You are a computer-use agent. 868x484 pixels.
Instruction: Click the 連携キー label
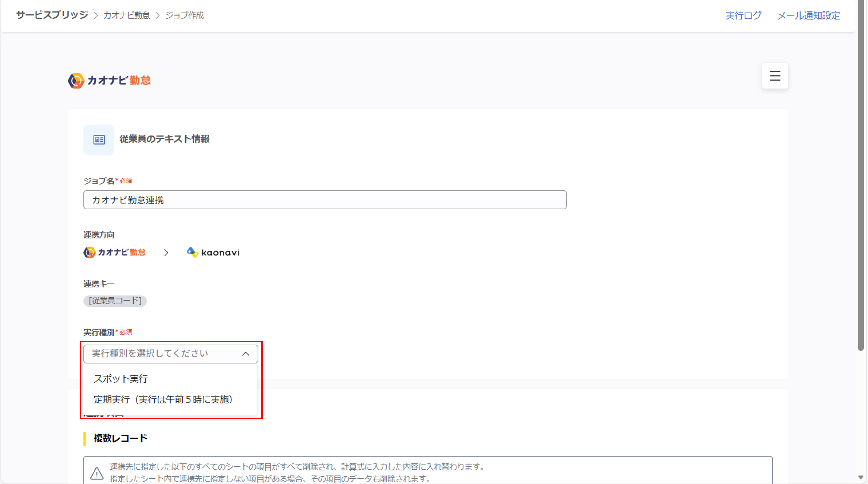(99, 284)
